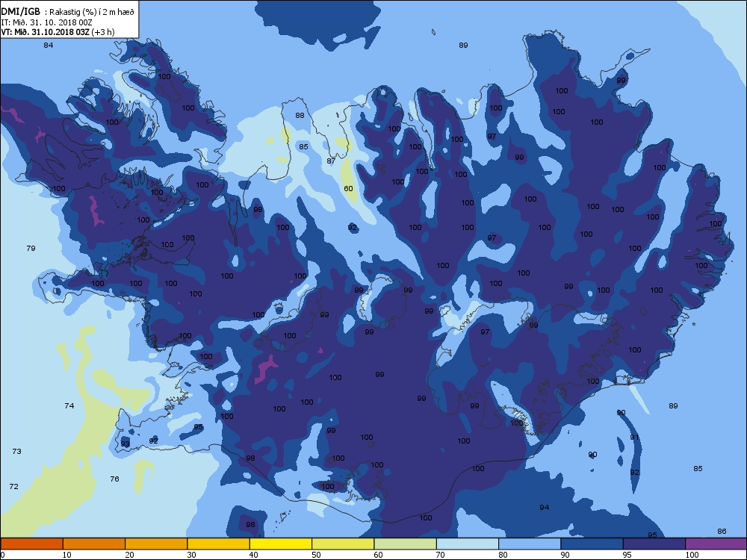This screenshot has height=560, width=747.
Task: Select the pale blue 70–80 legend swatch
Action: (468, 544)
